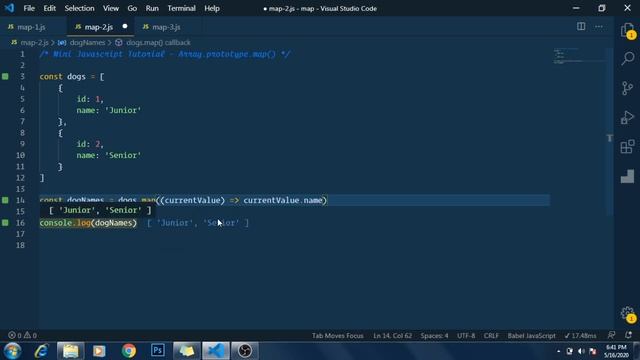Click the 'Junior' string on line 6
640x360 pixels.
(123, 110)
